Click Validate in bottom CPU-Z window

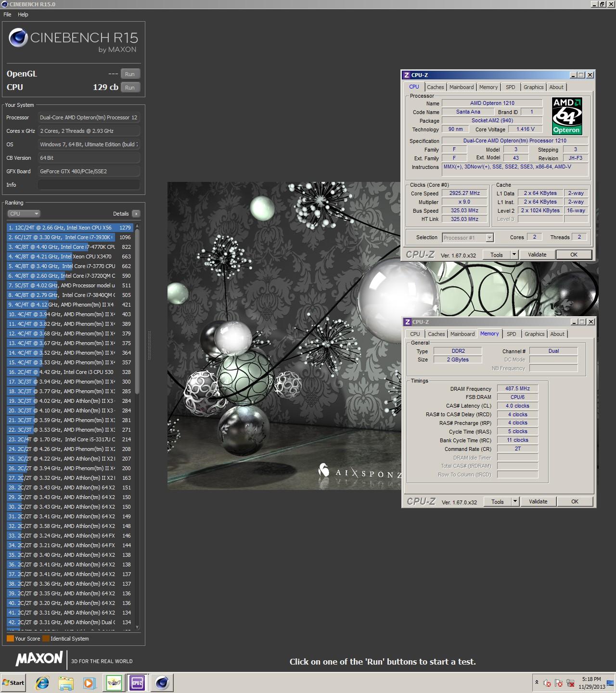tap(538, 502)
